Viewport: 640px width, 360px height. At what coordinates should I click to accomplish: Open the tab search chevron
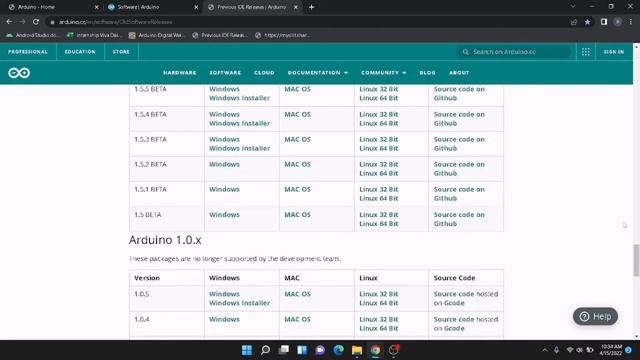click(573, 7)
